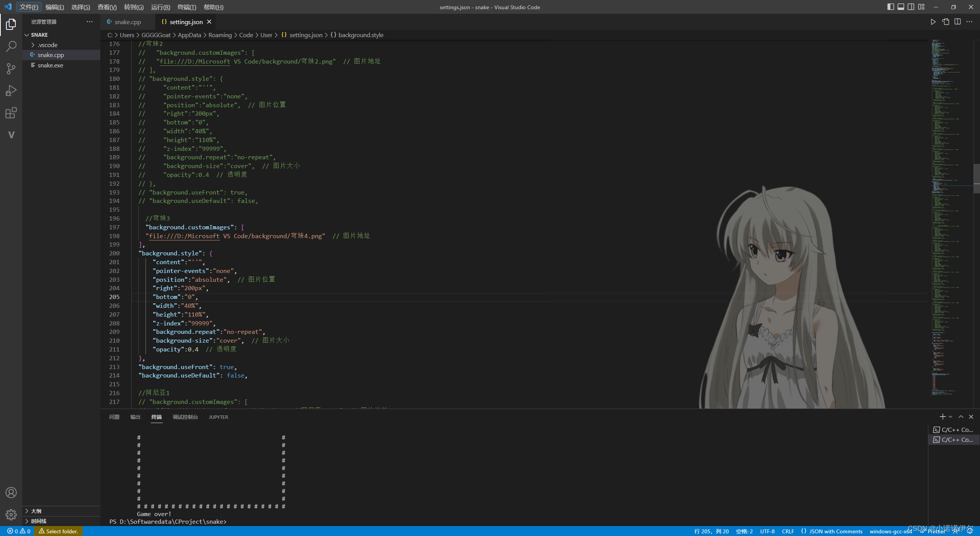Open the Extensions view

click(11, 113)
